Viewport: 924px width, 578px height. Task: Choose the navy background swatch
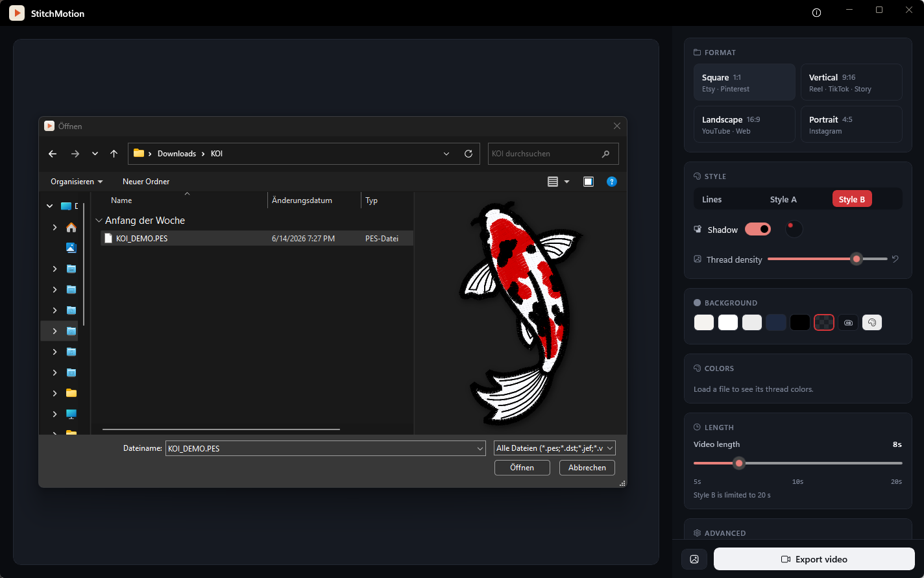point(776,322)
